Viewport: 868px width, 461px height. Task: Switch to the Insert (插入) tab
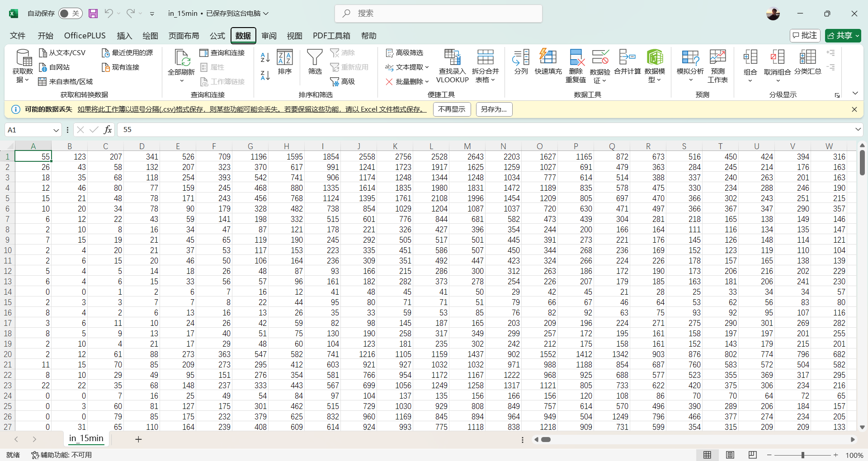pos(124,36)
